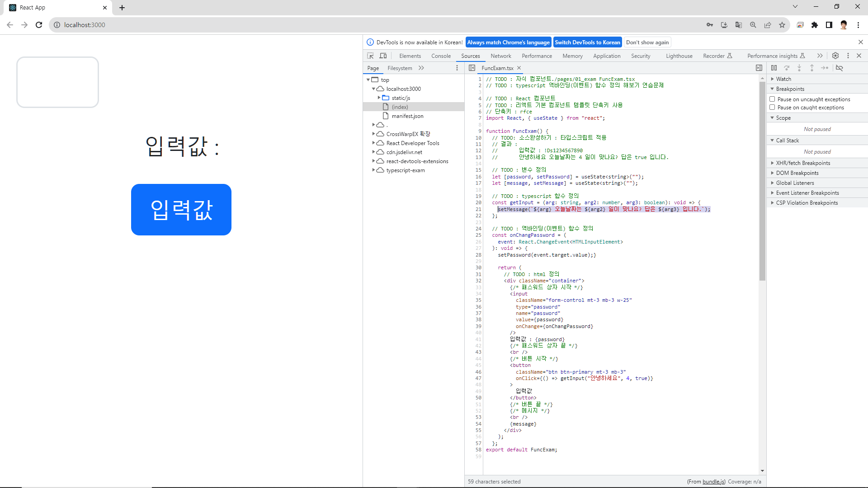Expand the static/js folder
This screenshot has width=868, height=488.
point(379,98)
